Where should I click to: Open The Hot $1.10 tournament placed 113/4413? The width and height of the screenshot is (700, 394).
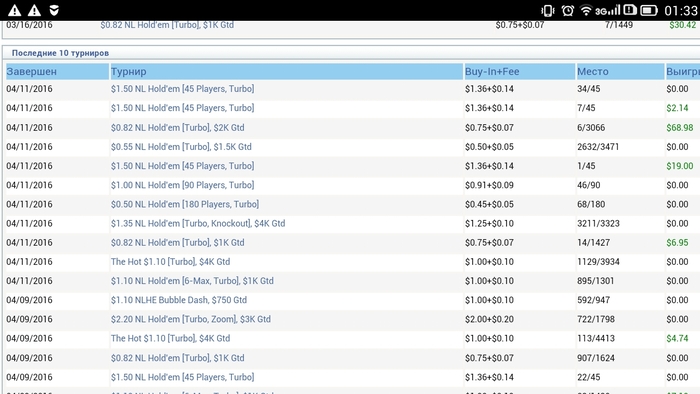(171, 339)
